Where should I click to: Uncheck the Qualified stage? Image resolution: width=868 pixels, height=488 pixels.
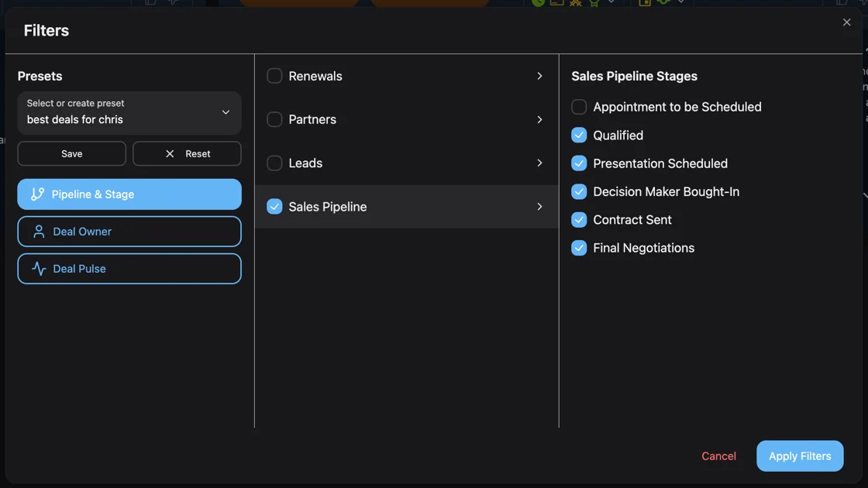[x=578, y=135]
